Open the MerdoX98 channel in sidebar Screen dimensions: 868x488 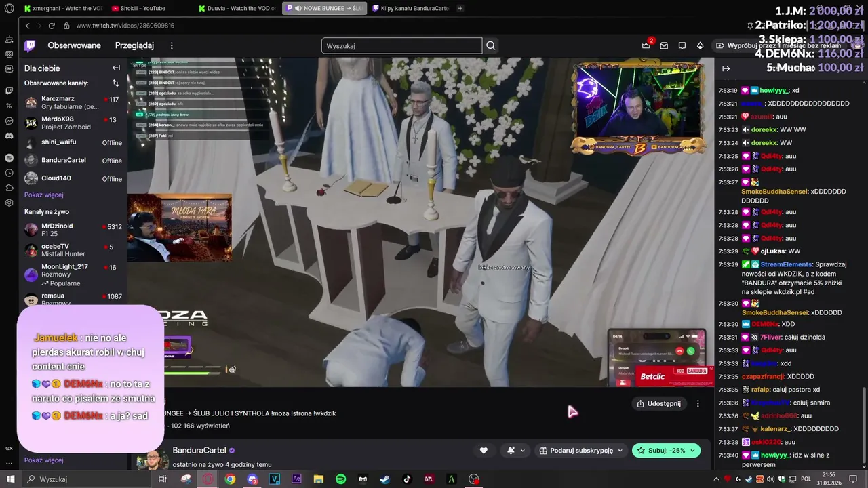(x=73, y=123)
